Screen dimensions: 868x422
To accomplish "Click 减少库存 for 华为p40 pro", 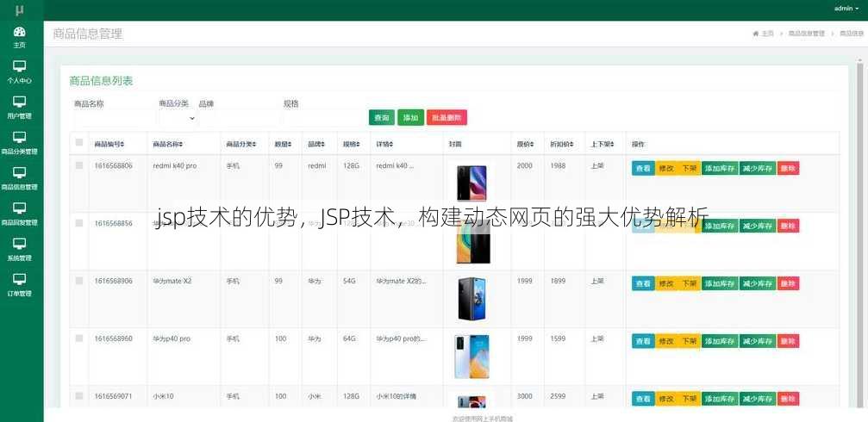I will [x=758, y=341].
